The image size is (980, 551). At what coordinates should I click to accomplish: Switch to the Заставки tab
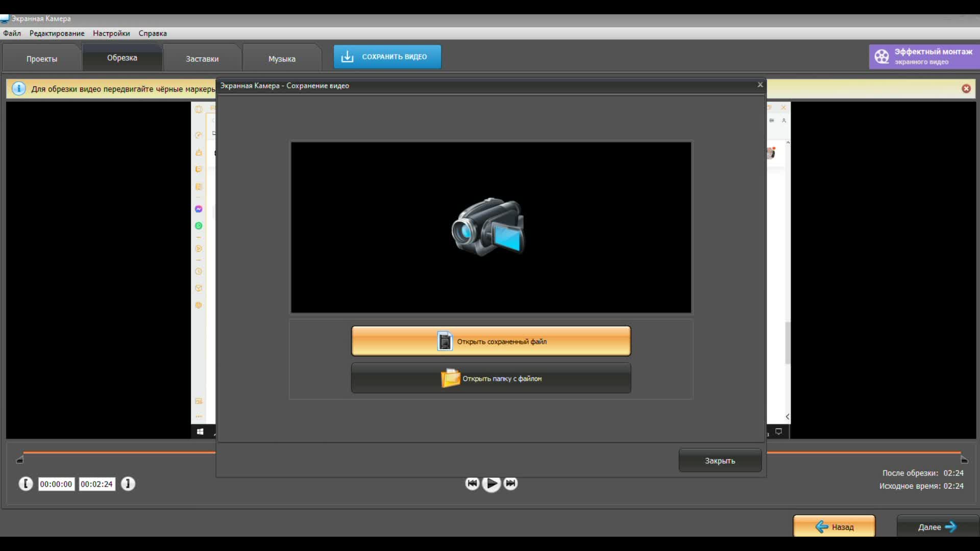pyautogui.click(x=202, y=58)
